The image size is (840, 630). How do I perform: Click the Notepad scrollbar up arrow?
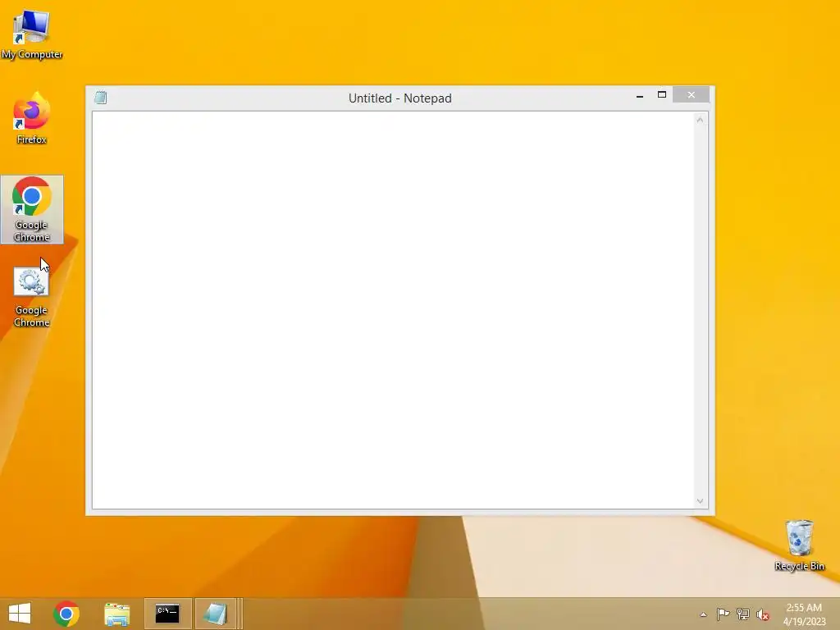coord(701,120)
